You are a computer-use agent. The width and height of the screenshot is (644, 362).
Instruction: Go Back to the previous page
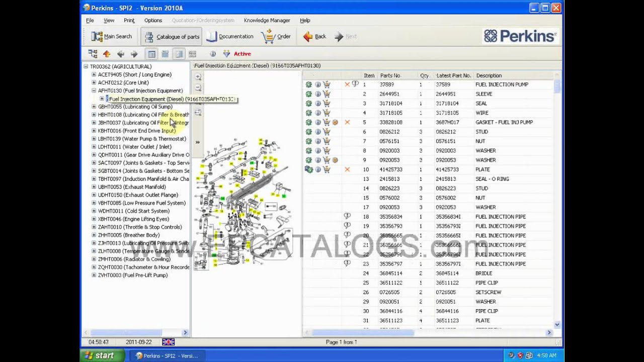(x=314, y=37)
